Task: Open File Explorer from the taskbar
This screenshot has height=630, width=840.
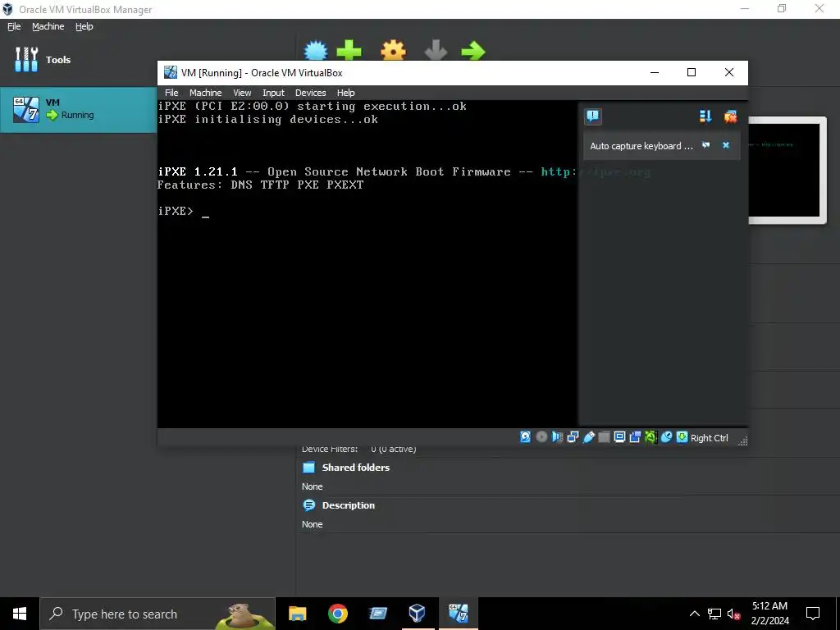Action: pos(297,614)
